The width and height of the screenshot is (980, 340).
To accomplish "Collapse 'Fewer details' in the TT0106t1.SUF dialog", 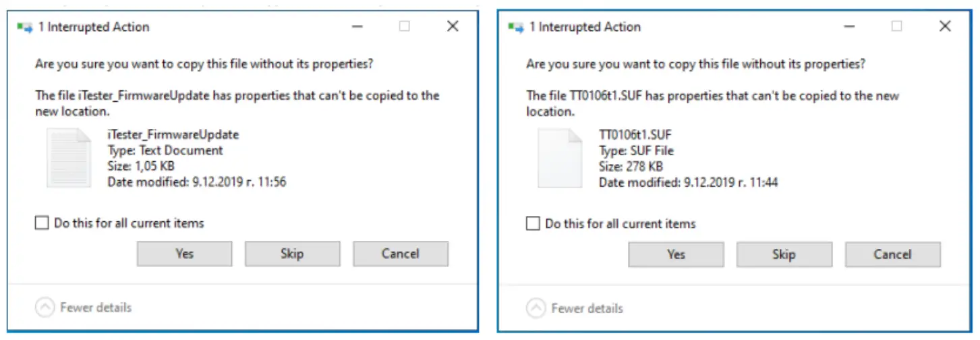I will click(x=536, y=308).
